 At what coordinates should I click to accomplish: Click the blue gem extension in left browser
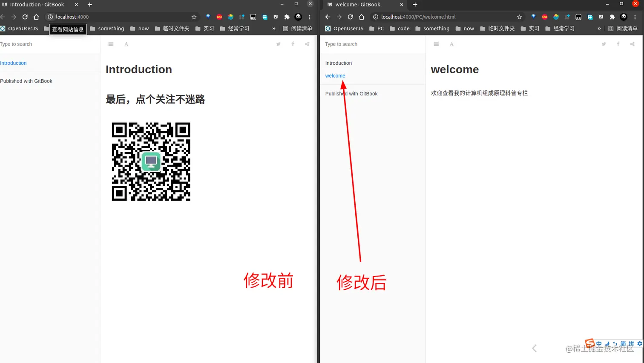point(208,17)
